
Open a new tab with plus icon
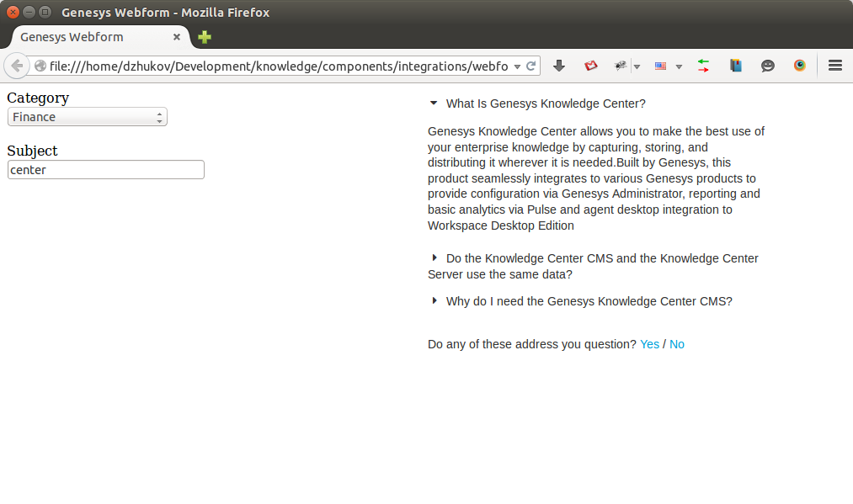tap(205, 37)
